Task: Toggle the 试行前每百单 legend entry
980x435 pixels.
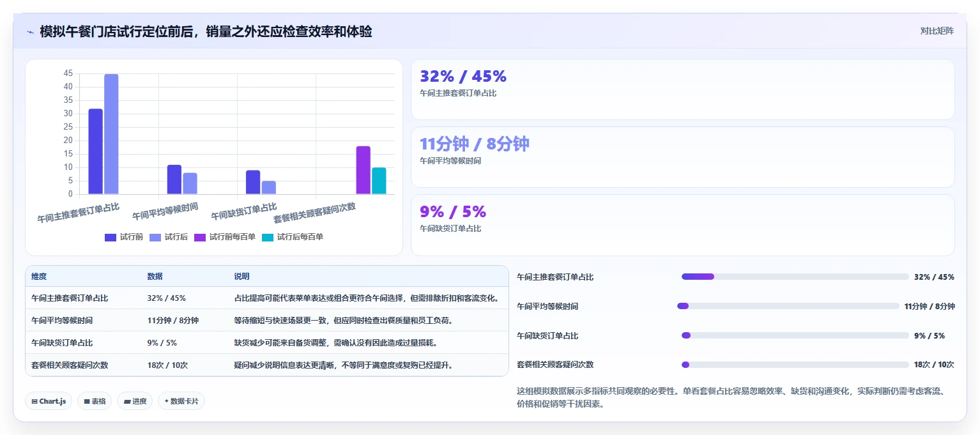Action: pos(225,238)
